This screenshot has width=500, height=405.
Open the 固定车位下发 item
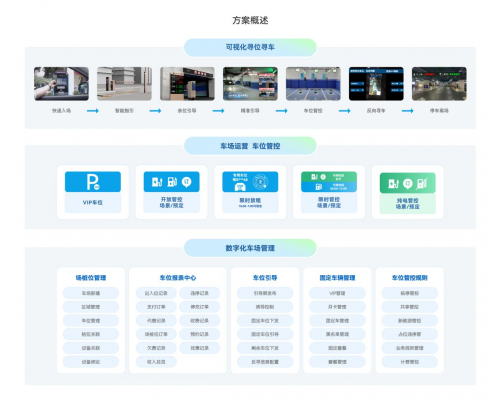coord(265,321)
